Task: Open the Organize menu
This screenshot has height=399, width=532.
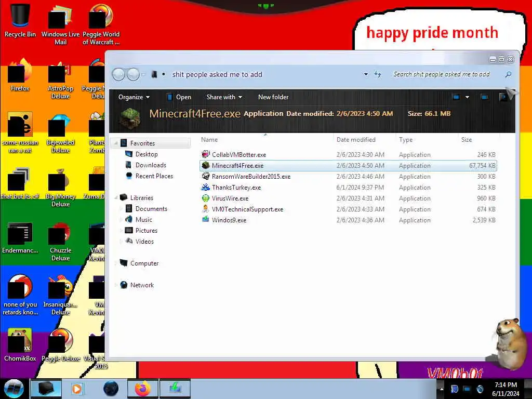Action: (x=134, y=97)
